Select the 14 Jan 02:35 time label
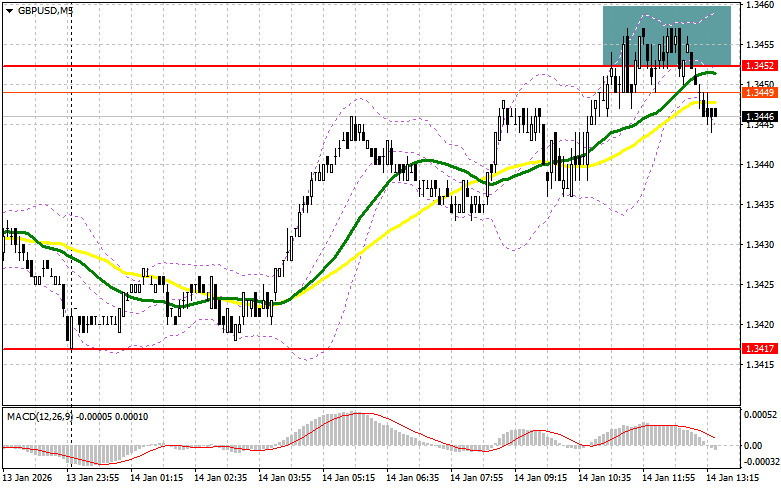The image size is (781, 489). pyautogui.click(x=221, y=478)
